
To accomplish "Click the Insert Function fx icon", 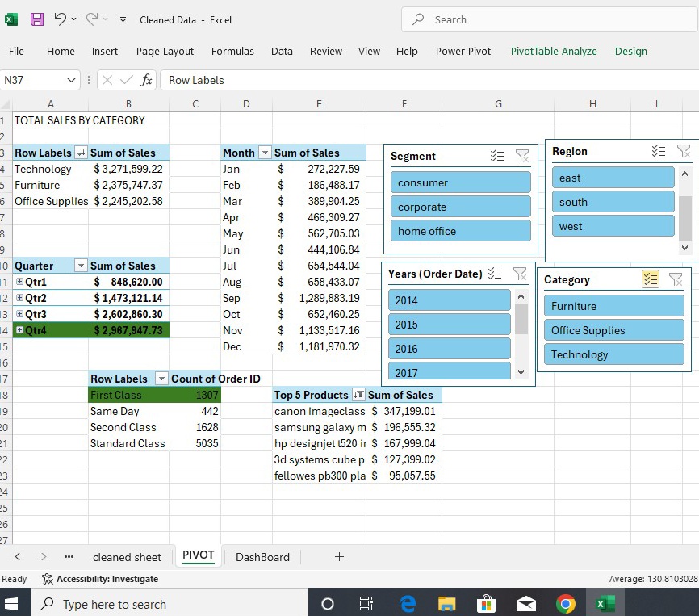I will (146, 80).
